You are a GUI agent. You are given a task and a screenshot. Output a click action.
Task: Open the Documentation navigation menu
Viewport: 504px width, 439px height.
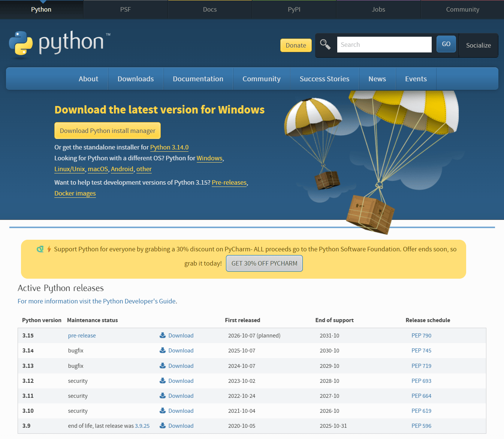(x=198, y=79)
